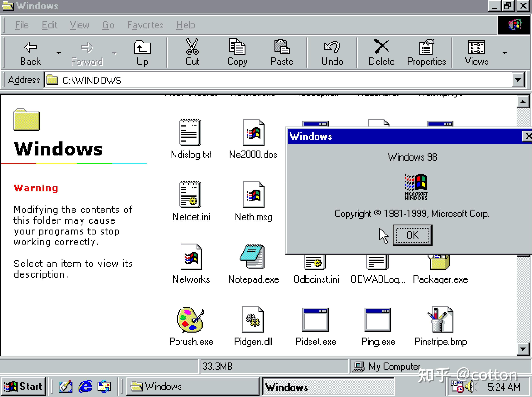This screenshot has height=397, width=532.
Task: Open the Address bar dropdown list
Action: click(518, 80)
